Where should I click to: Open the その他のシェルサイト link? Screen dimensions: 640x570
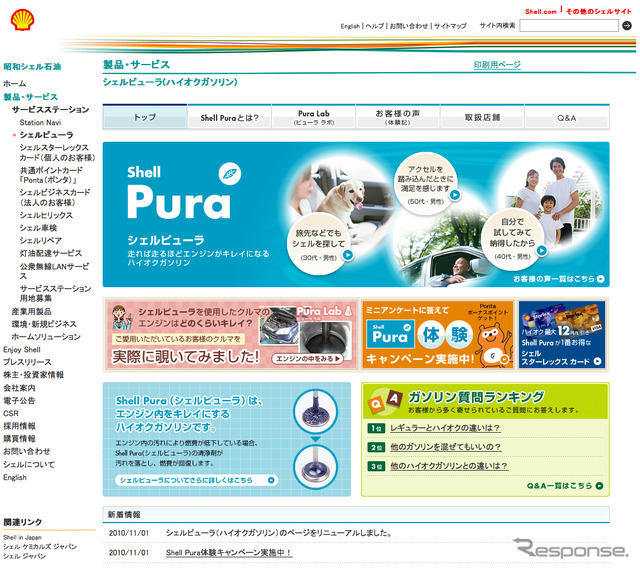coord(598,11)
